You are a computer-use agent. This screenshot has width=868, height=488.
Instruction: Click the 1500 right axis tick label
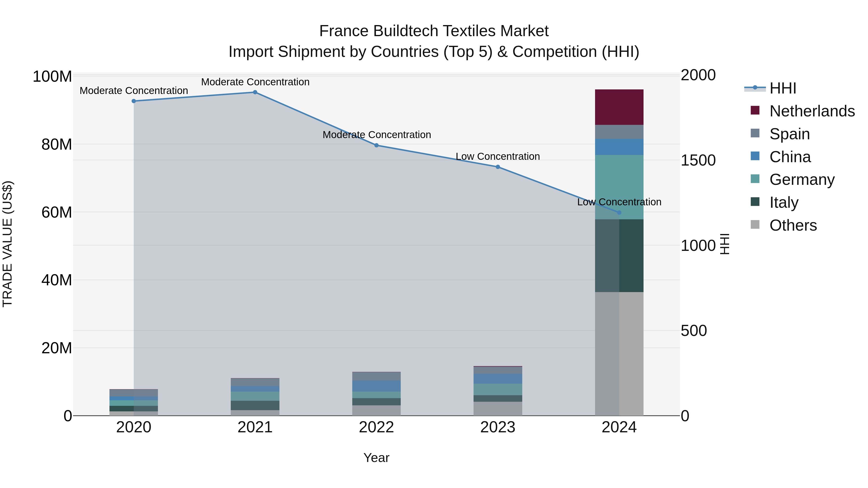pos(698,160)
